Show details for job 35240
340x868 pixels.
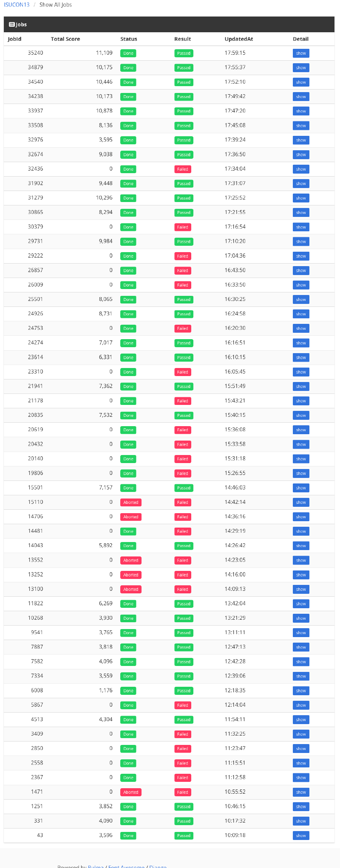tap(300, 53)
